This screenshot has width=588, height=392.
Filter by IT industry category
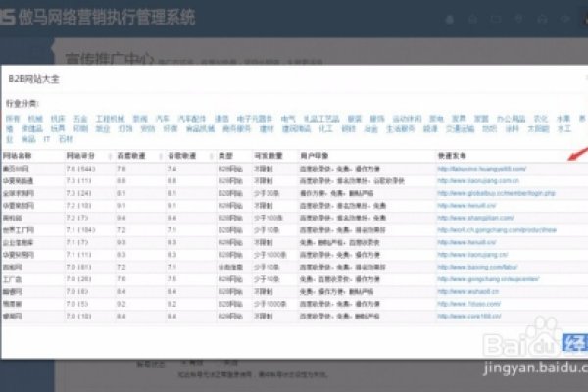pos(46,139)
